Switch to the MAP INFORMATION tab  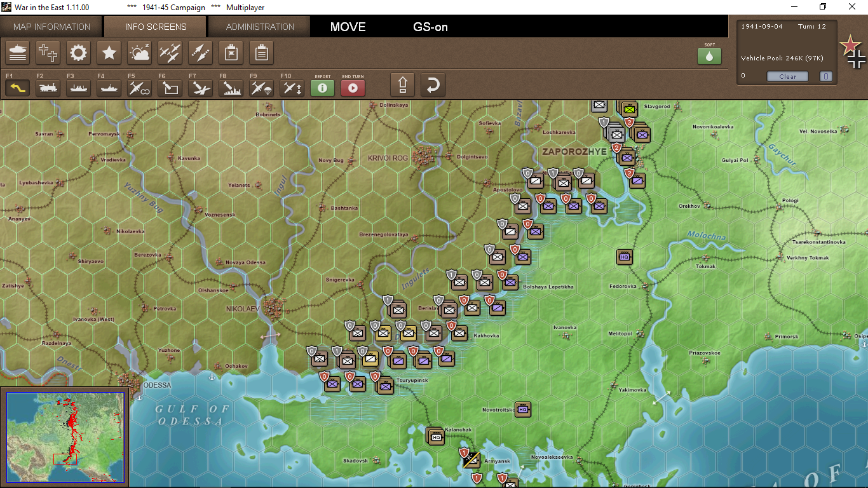[x=52, y=27]
